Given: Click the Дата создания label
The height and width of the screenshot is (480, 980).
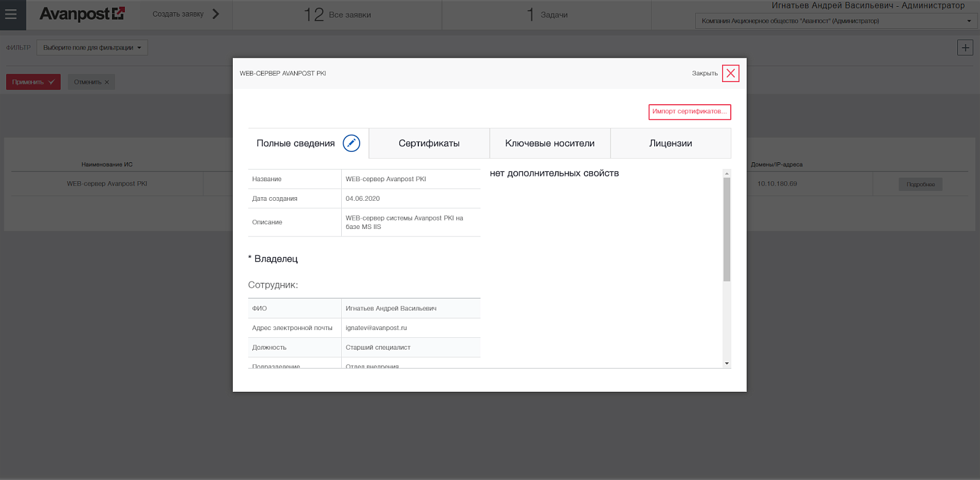Looking at the screenshot, I should (274, 199).
